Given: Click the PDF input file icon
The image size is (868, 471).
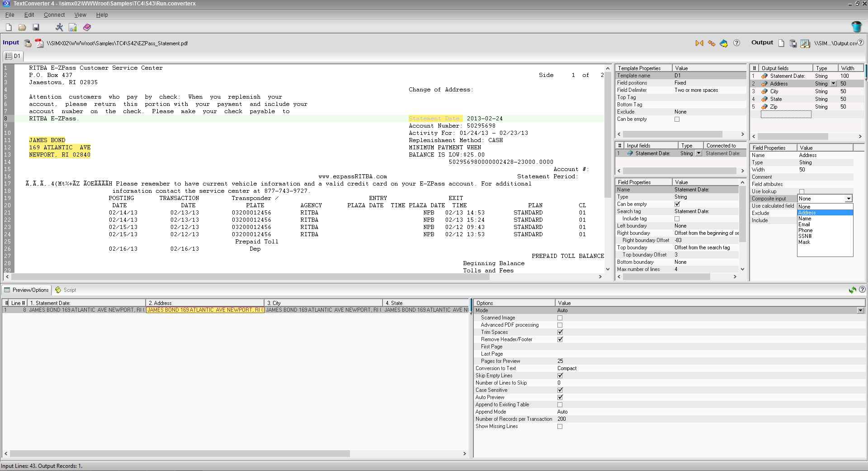Looking at the screenshot, I should (39, 43).
